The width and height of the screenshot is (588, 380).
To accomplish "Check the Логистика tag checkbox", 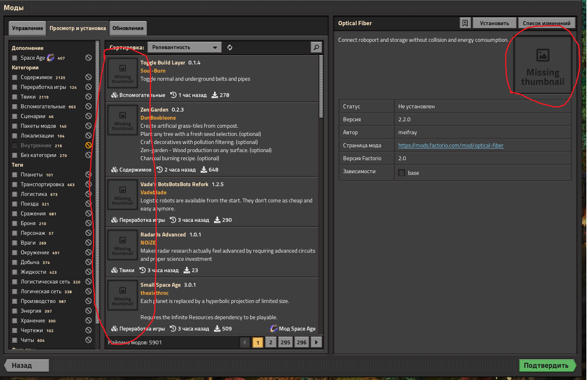I will click(x=15, y=194).
